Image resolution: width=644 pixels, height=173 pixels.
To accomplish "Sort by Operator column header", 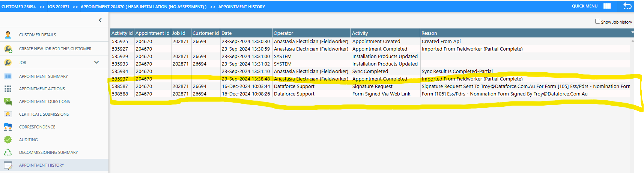I will tap(311, 33).
